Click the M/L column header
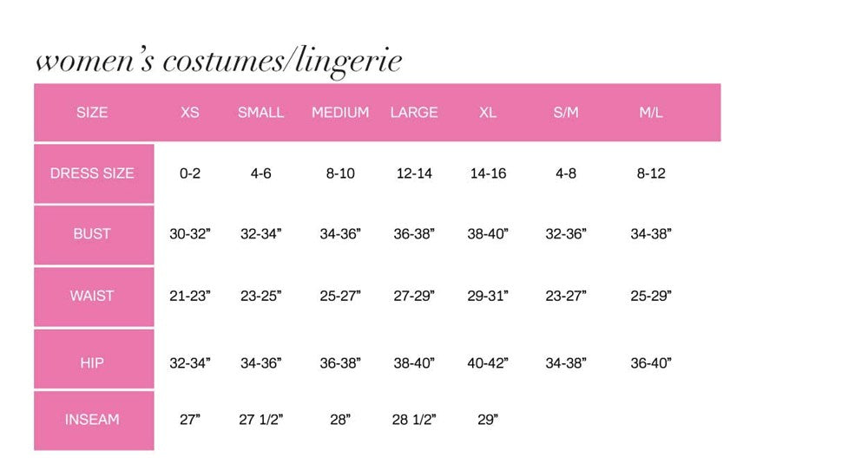Image resolution: width=868 pixels, height=470 pixels. [651, 113]
